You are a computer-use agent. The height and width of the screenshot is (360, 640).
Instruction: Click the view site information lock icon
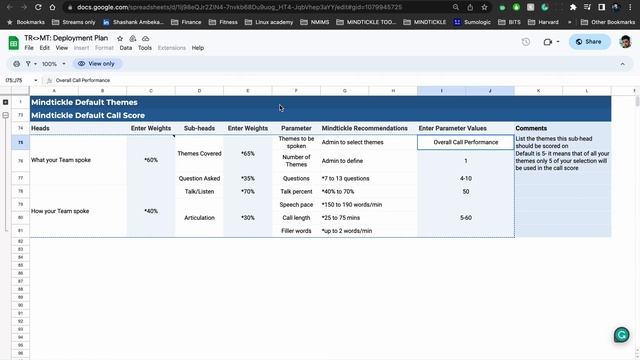click(70, 7)
